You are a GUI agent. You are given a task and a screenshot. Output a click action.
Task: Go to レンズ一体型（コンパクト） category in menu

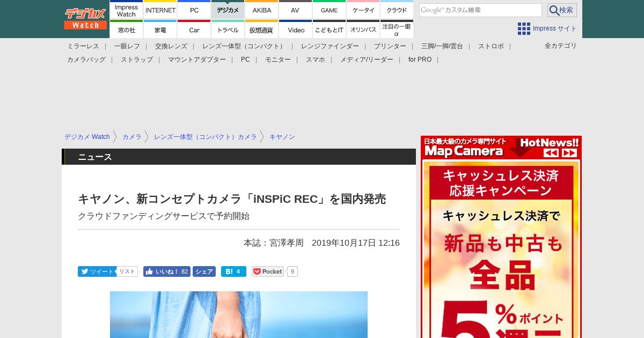click(x=244, y=46)
